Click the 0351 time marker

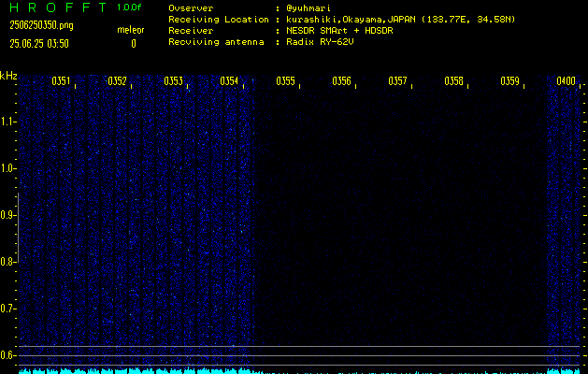pyautogui.click(x=61, y=81)
